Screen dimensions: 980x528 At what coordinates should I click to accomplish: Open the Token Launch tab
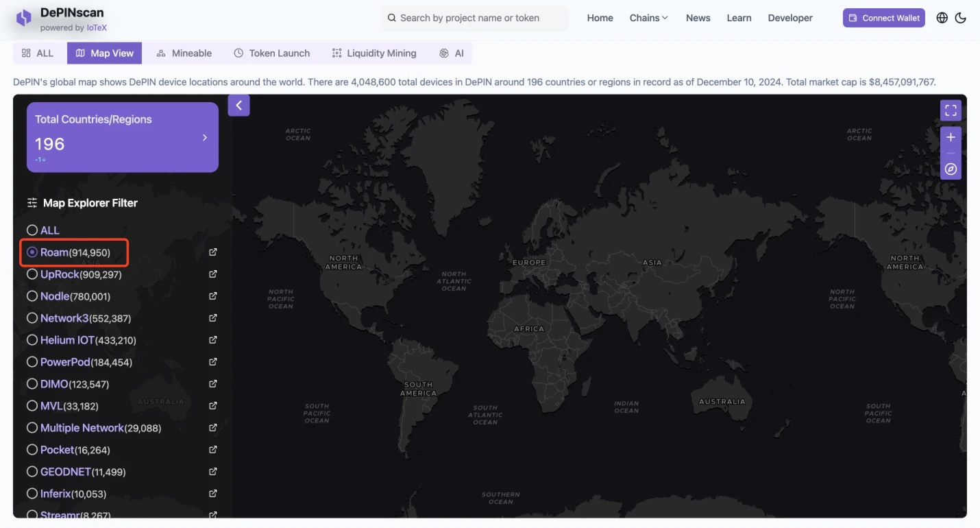(x=271, y=53)
